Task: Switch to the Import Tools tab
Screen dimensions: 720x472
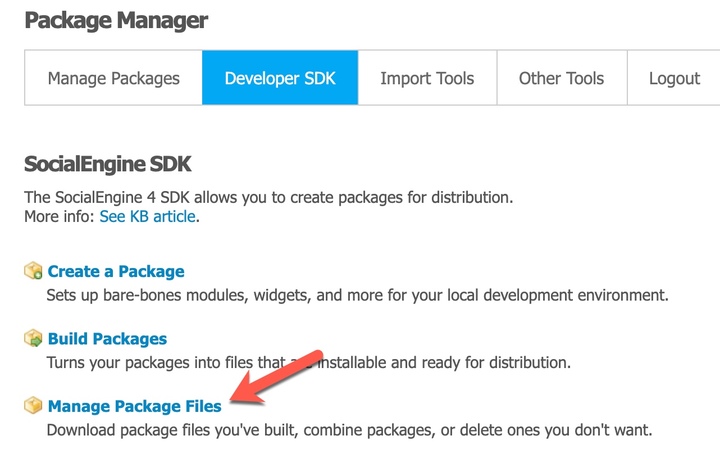Action: [x=427, y=78]
